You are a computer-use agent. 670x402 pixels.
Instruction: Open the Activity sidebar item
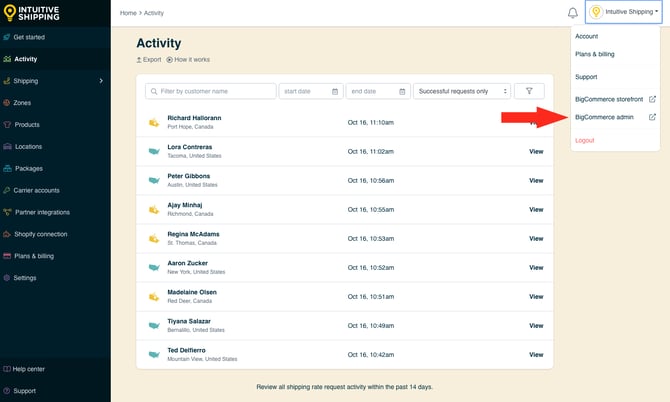[55, 59]
